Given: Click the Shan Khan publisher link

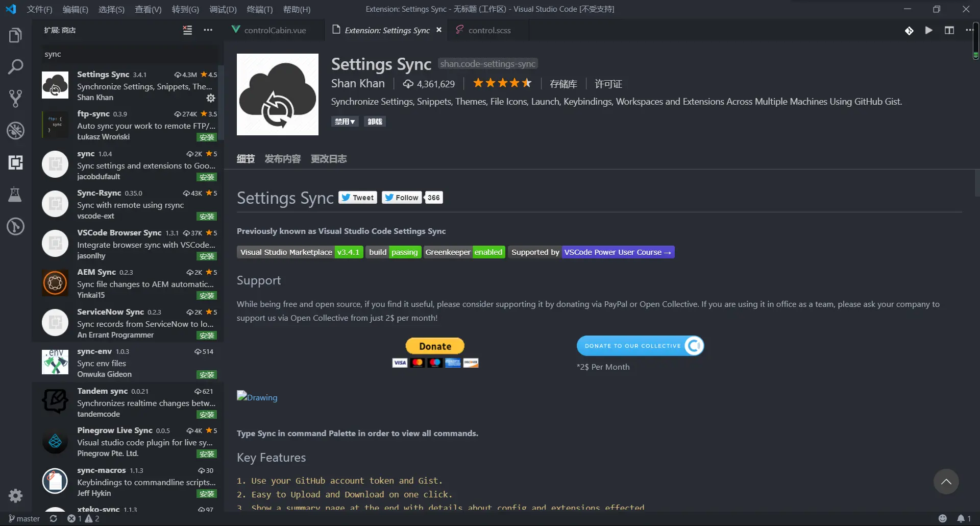Looking at the screenshot, I should point(358,83).
